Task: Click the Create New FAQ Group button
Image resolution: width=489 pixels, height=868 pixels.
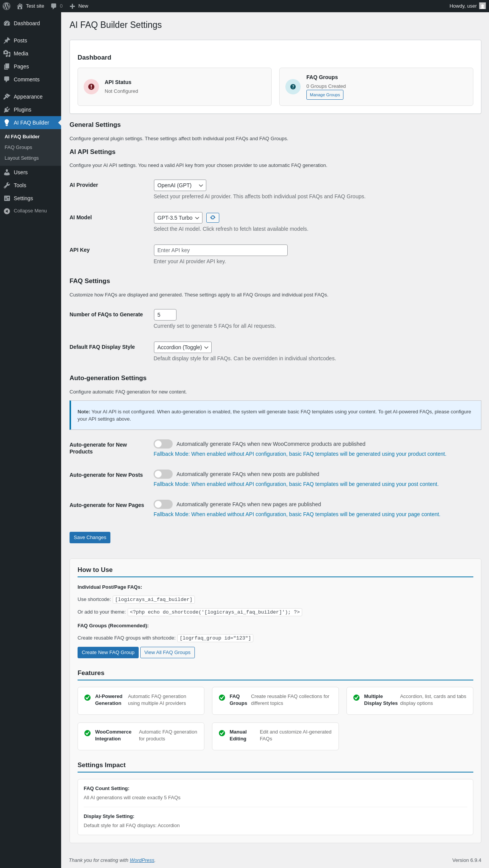Action: click(108, 653)
